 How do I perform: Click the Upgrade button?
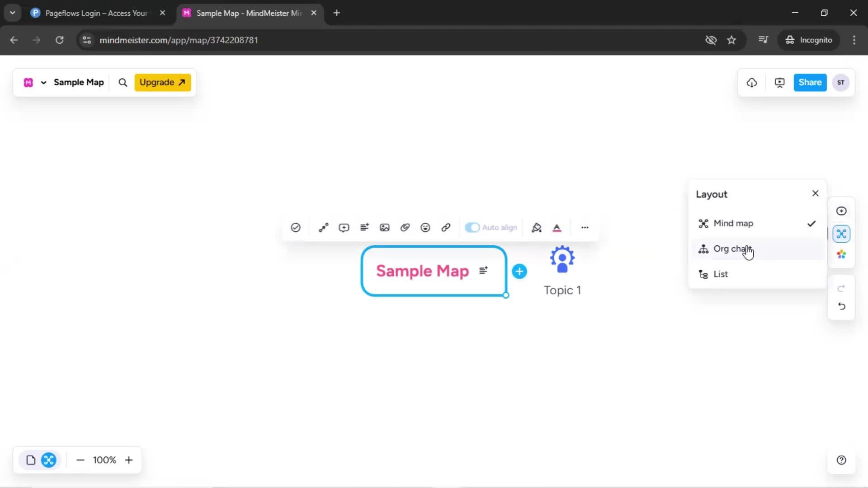coord(163,83)
